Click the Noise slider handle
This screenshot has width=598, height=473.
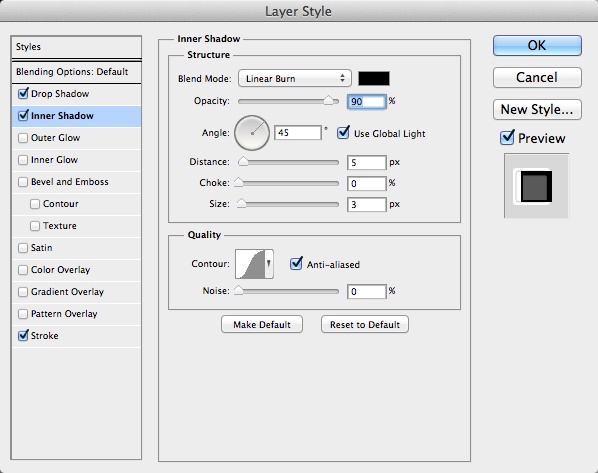[x=239, y=290]
